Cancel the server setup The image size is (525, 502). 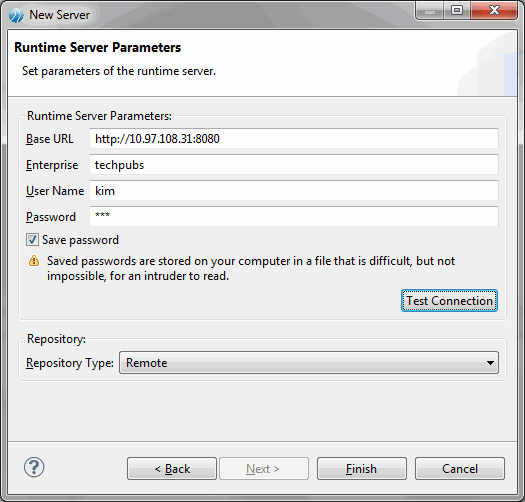[460, 469]
